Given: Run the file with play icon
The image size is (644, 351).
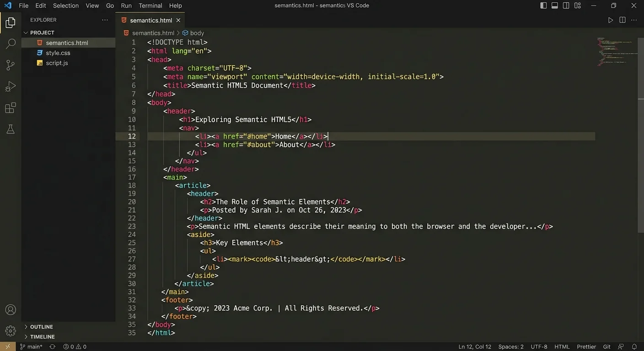Looking at the screenshot, I should [x=610, y=20].
